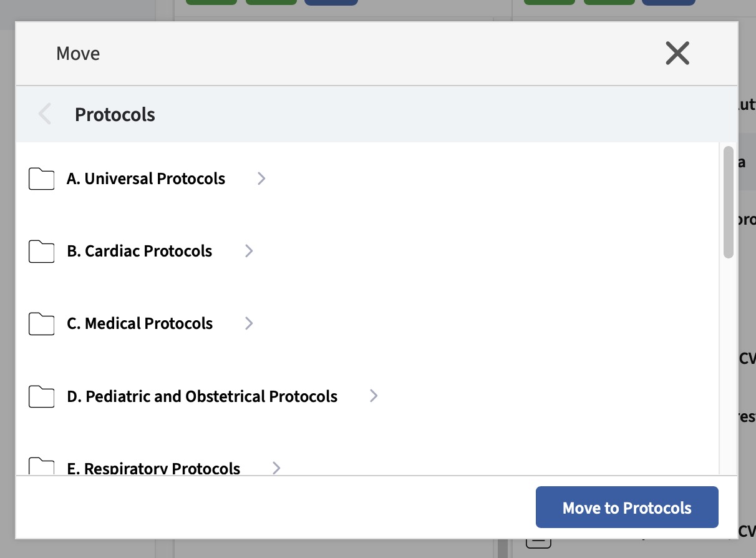The height and width of the screenshot is (558, 756).
Task: Select the C. Medical Protocols folder row
Action: pyautogui.click(x=138, y=323)
